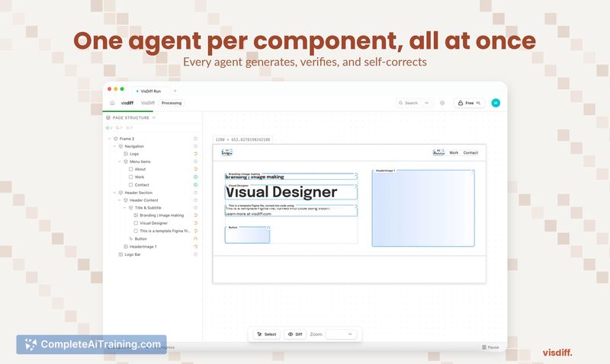Click the Button component box on canvas

pos(247,235)
